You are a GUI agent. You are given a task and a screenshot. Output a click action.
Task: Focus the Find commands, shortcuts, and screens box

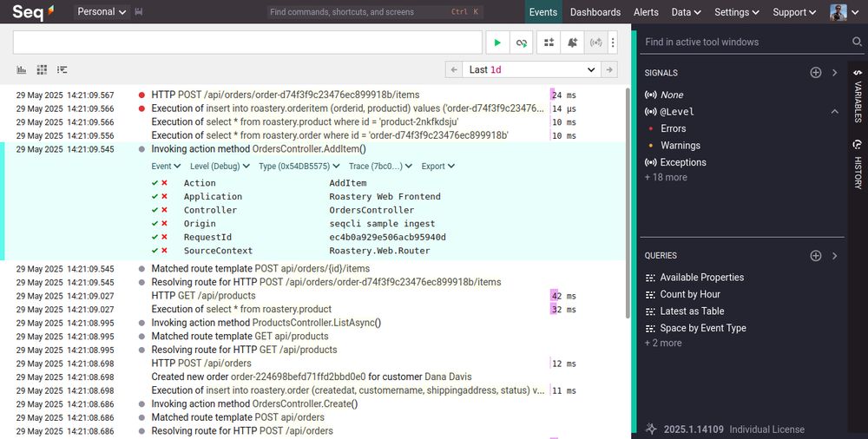click(x=375, y=11)
